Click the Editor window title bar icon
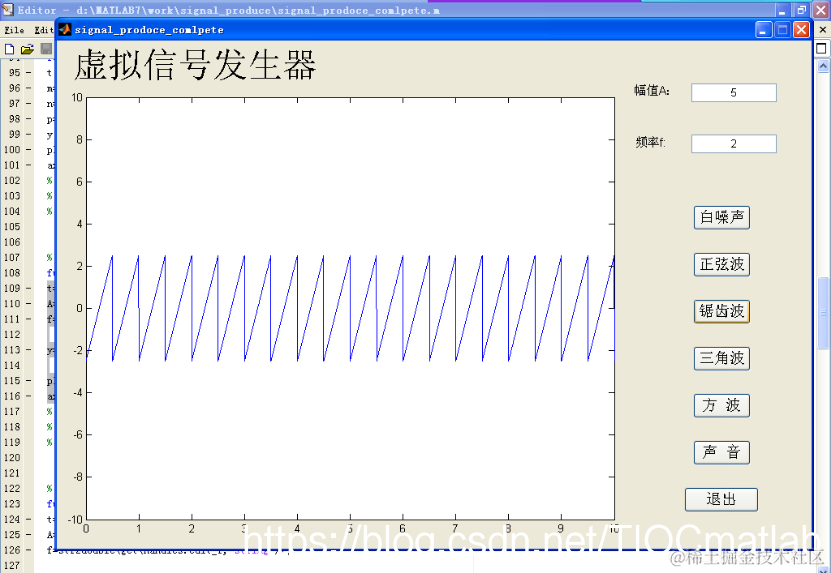 7,10
